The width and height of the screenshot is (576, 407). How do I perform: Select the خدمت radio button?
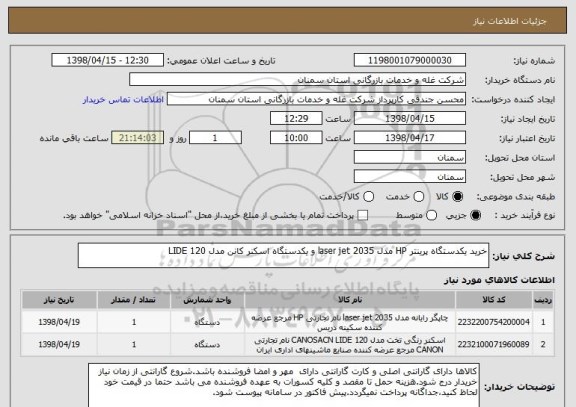tap(419, 197)
